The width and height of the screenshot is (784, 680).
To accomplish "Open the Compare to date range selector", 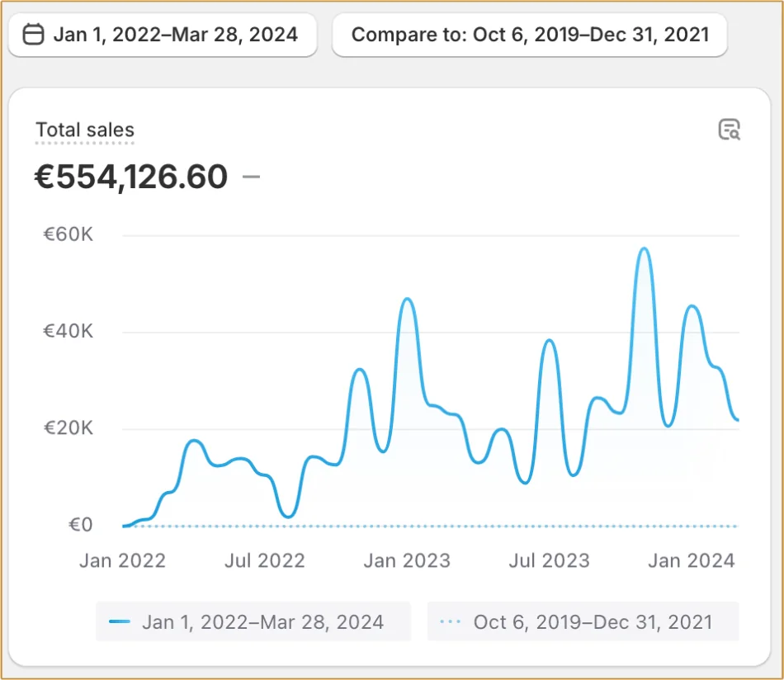I will [530, 35].
